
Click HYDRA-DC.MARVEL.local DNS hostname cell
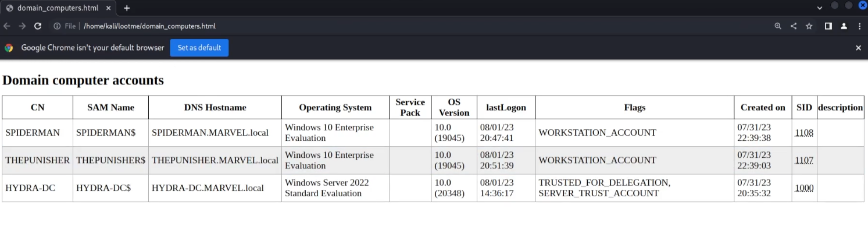click(x=208, y=188)
